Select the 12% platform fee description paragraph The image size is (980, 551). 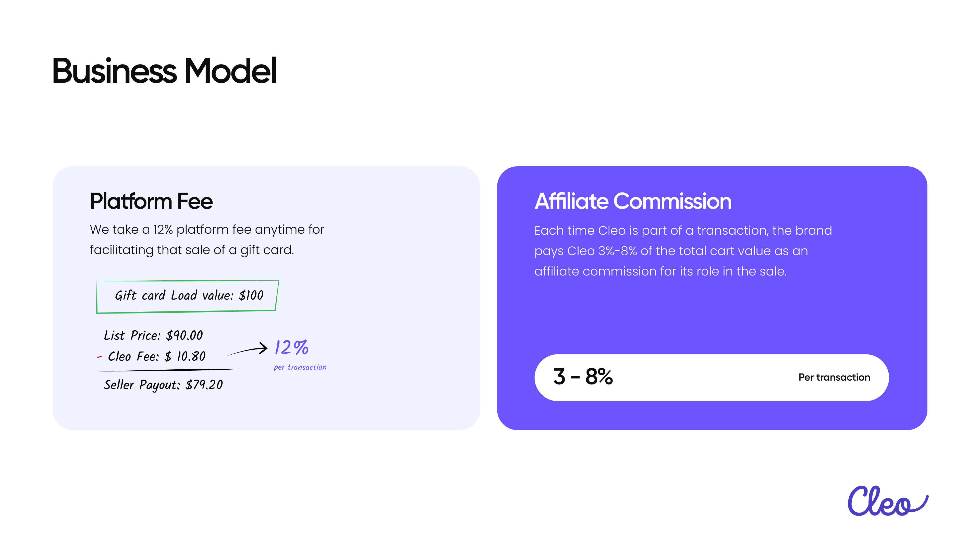pos(207,240)
